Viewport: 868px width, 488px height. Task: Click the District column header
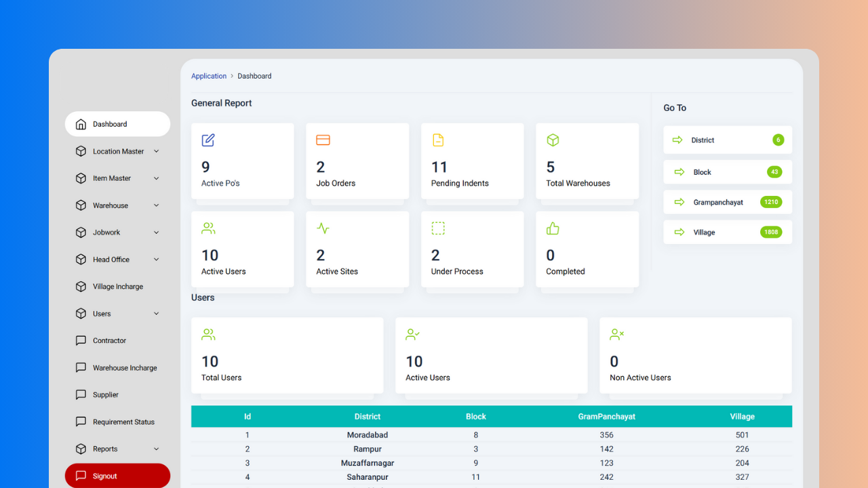click(x=368, y=417)
